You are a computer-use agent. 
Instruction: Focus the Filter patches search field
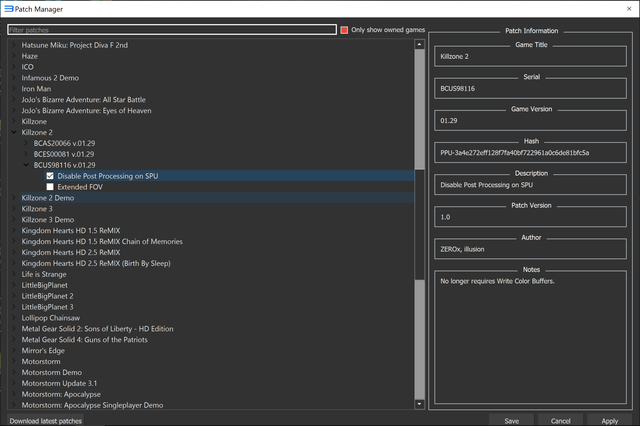[x=172, y=30]
